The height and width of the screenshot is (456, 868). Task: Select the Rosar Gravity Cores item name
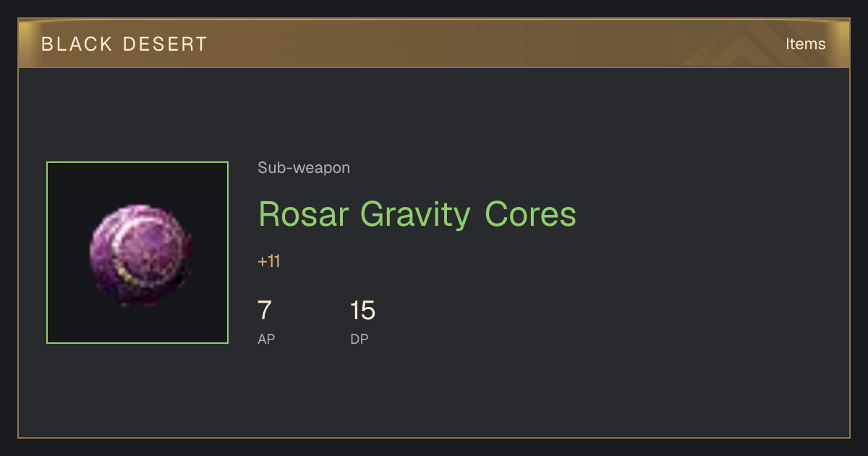pyautogui.click(x=417, y=214)
